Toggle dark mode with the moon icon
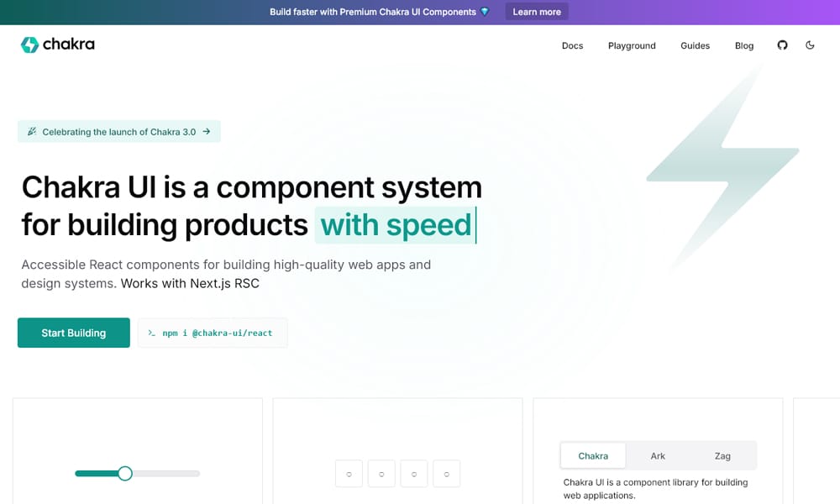The height and width of the screenshot is (504, 840). [811, 45]
